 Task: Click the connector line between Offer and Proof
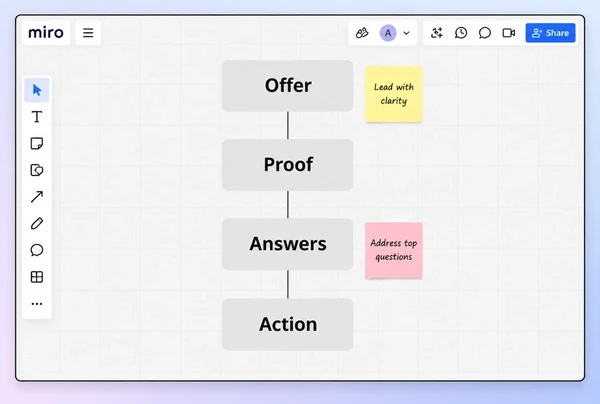coord(288,125)
